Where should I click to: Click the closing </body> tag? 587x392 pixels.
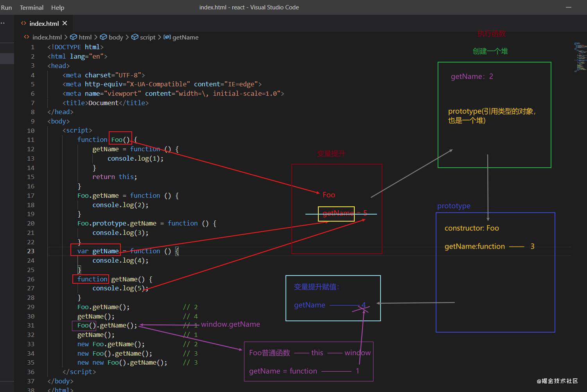tap(61, 381)
